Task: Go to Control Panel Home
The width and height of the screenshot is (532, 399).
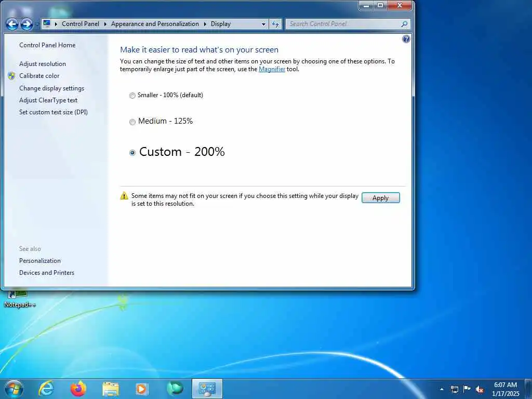Action: pyautogui.click(x=47, y=45)
